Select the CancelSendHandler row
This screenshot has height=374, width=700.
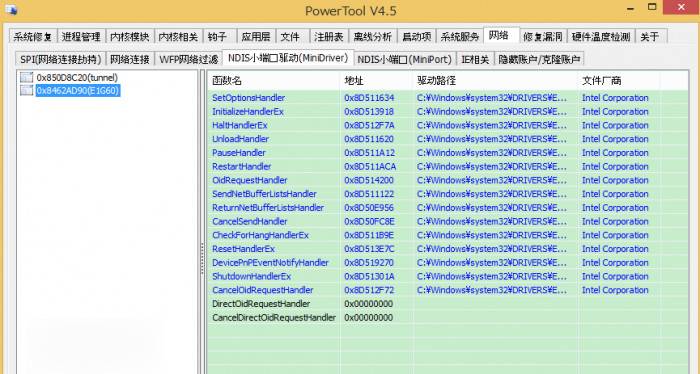[448, 221]
